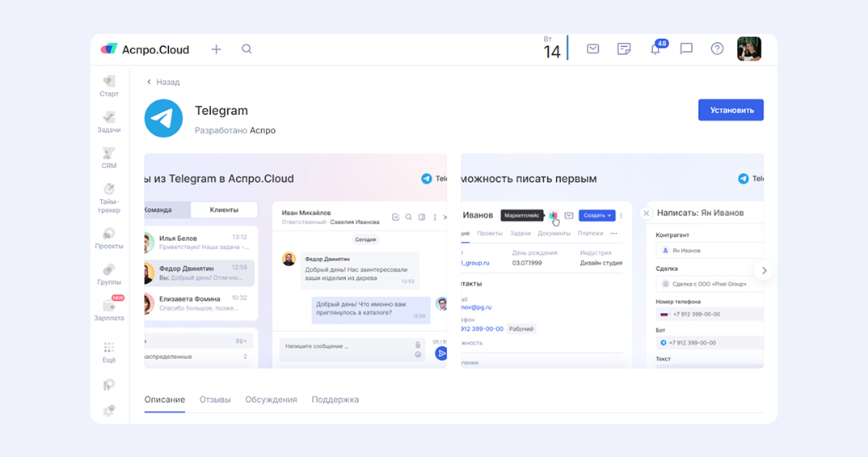Go to Старт in sidebar
This screenshot has width=868, height=457.
pyautogui.click(x=109, y=87)
